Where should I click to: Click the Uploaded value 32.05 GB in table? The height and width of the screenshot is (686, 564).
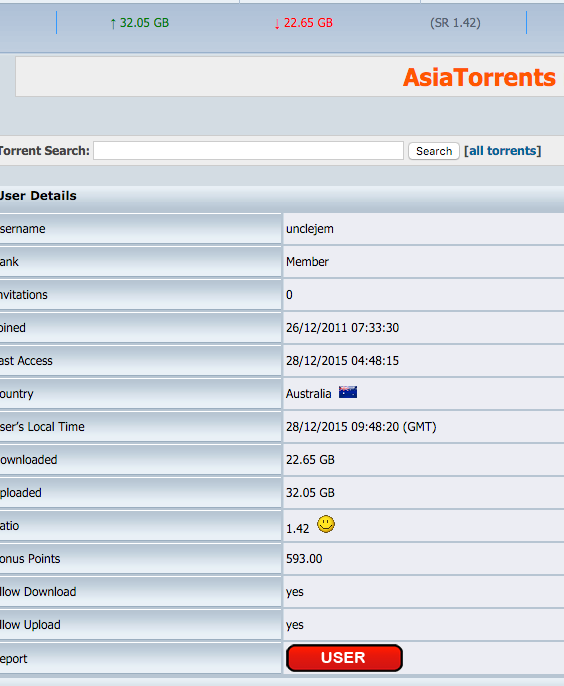click(310, 493)
